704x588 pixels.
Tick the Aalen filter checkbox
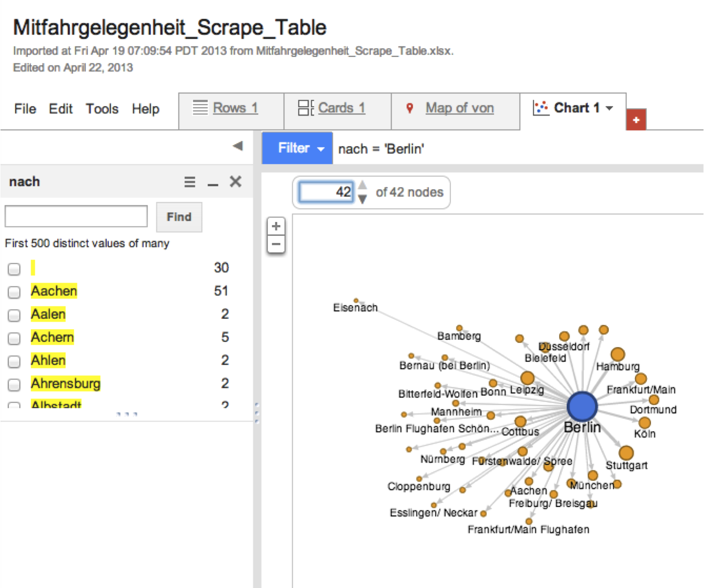[x=14, y=315]
